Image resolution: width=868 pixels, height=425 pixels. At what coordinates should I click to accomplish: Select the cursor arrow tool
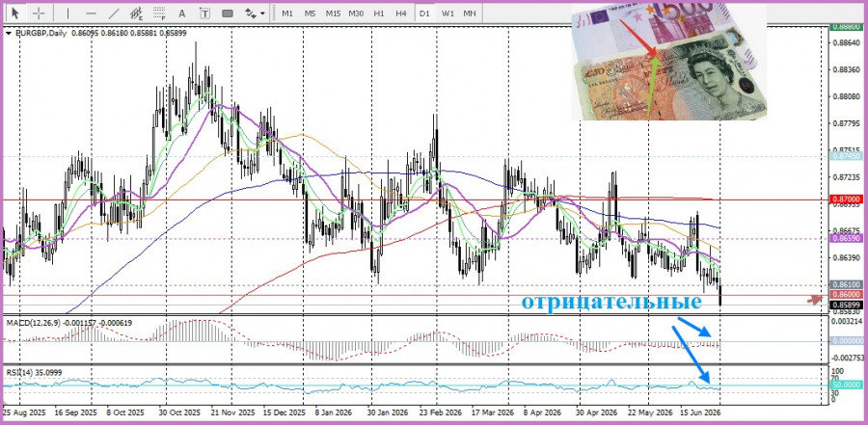[14, 13]
